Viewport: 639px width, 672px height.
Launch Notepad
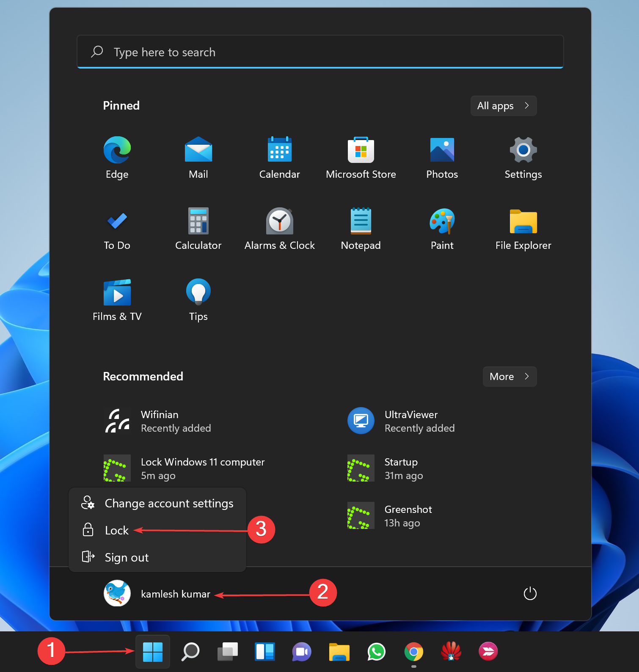(x=361, y=229)
